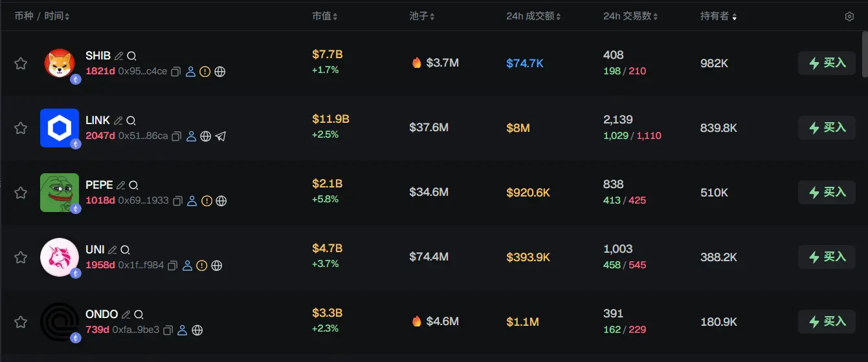Open the warning icon for UNI
The image size is (868, 362).
[x=202, y=266]
